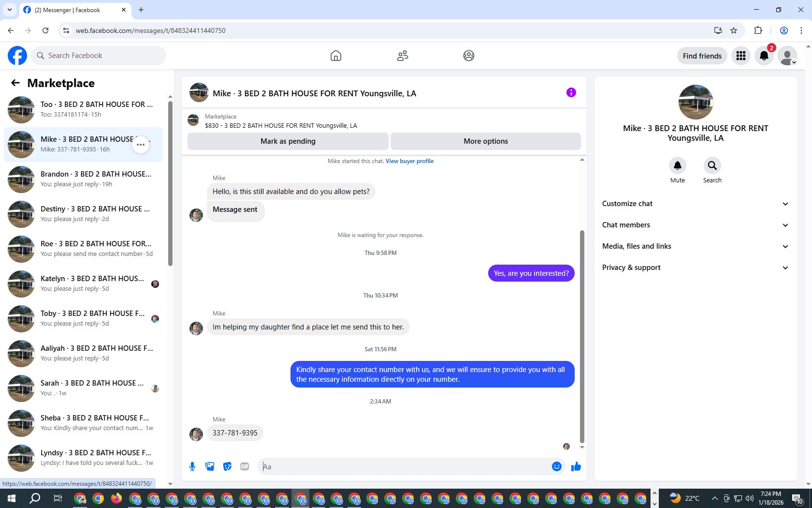Expand Media, files and links section
Image resolution: width=812 pixels, height=508 pixels.
[696, 246]
